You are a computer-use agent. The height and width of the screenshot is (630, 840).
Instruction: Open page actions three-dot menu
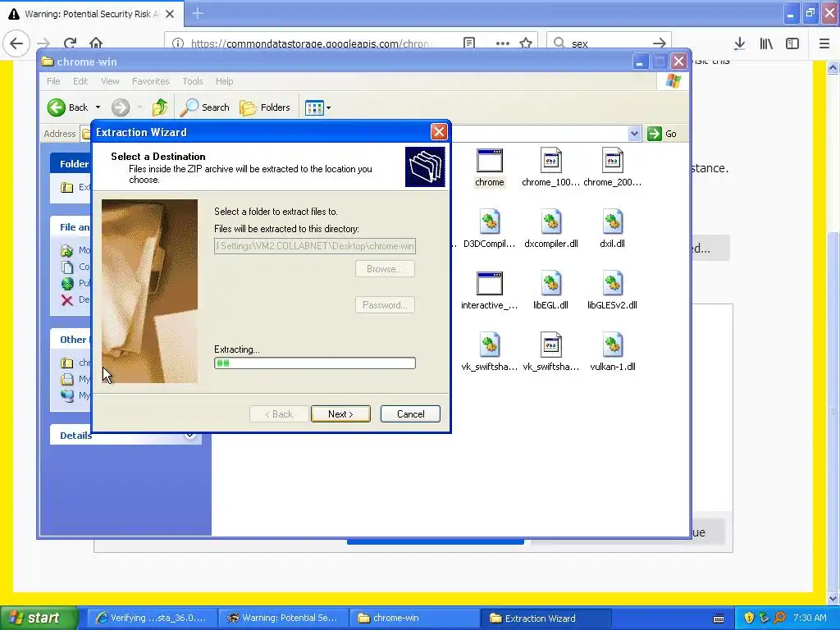(x=503, y=43)
